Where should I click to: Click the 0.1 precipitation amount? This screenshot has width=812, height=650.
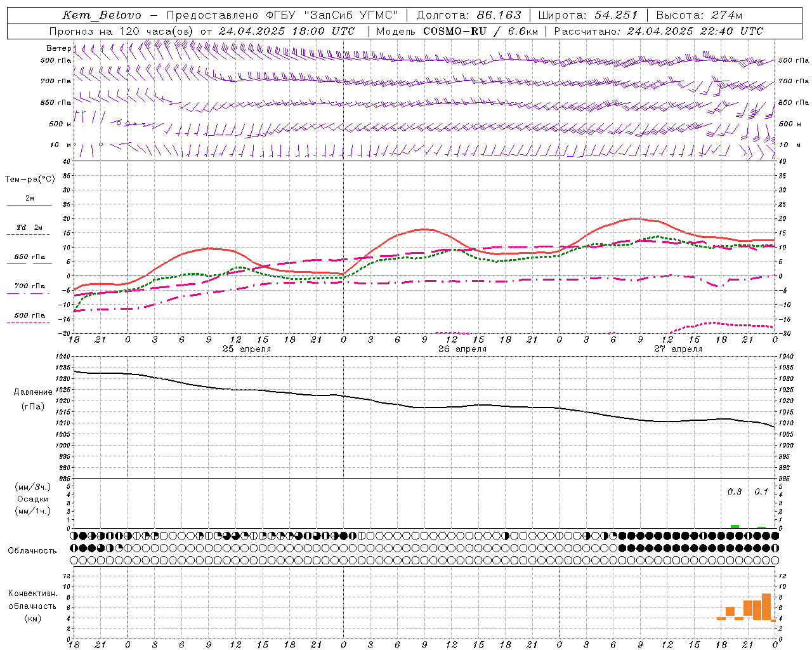pos(761,492)
